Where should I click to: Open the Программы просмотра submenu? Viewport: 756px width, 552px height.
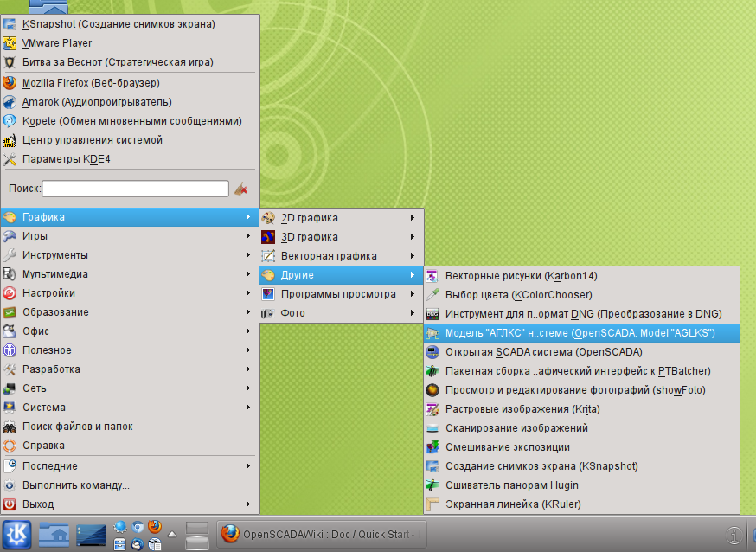tap(342, 294)
